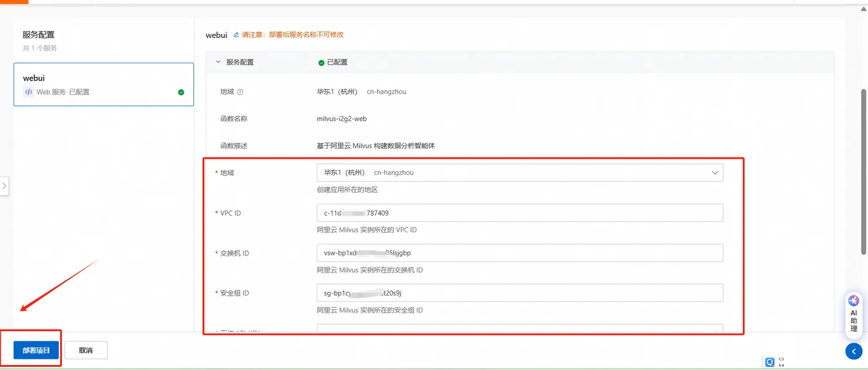Screen dimensions: 868x370
Task: Click the green 已配置 status icon in header
Action: (321, 63)
